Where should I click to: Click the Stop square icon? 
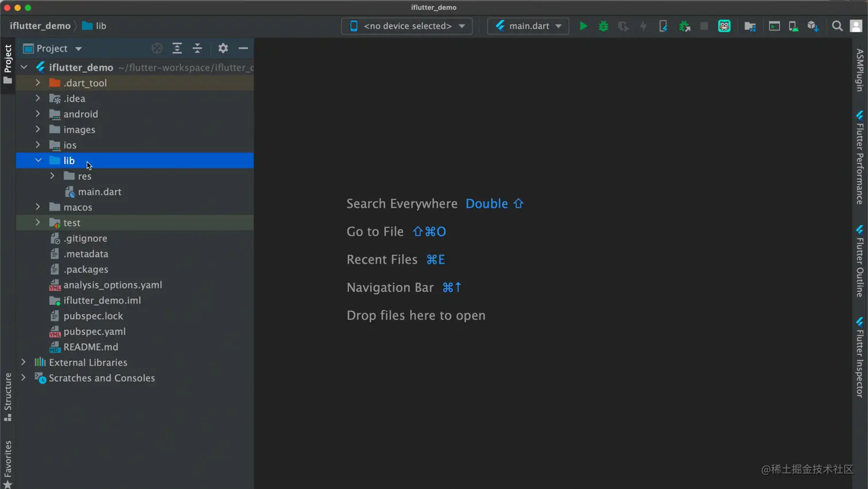pyautogui.click(x=704, y=26)
